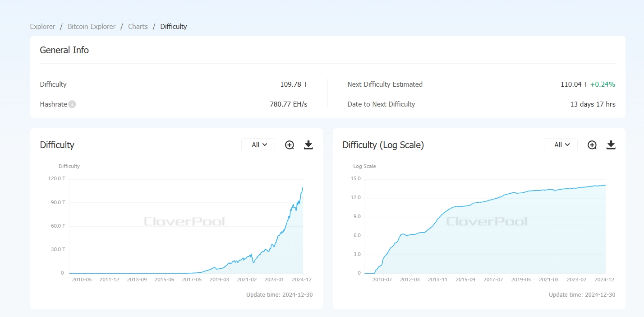Click the 2024-12 axis label on Difficulty chart
Screen dimensions: 644x317
[x=301, y=279]
